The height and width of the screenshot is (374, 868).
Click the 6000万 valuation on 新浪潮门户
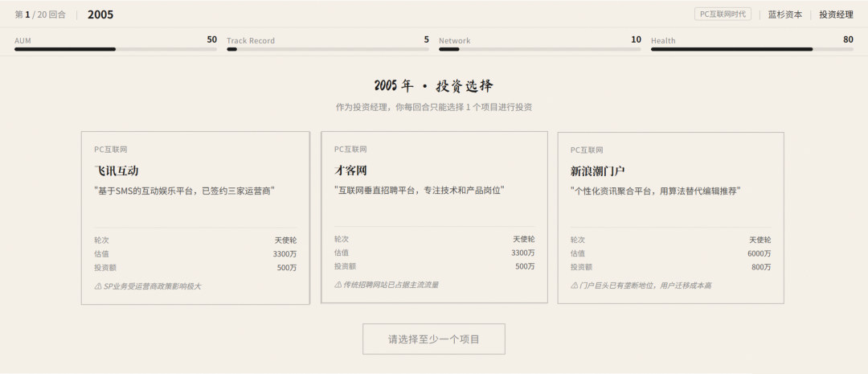pyautogui.click(x=759, y=253)
